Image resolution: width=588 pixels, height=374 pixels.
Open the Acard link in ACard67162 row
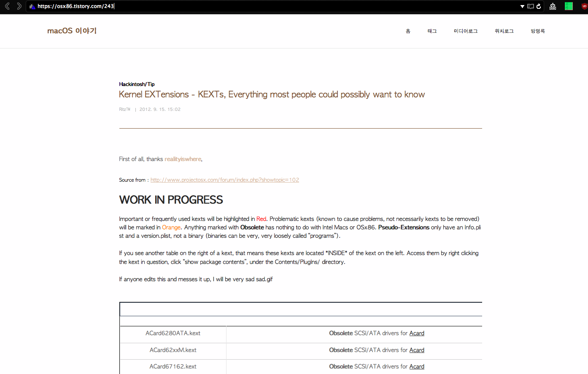[417, 366]
